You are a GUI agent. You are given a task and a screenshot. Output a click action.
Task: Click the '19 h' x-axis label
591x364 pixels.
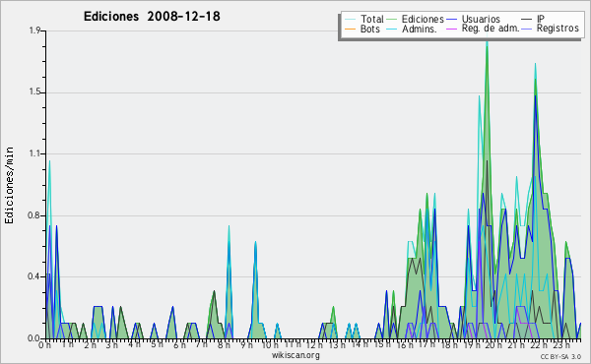coord(472,344)
